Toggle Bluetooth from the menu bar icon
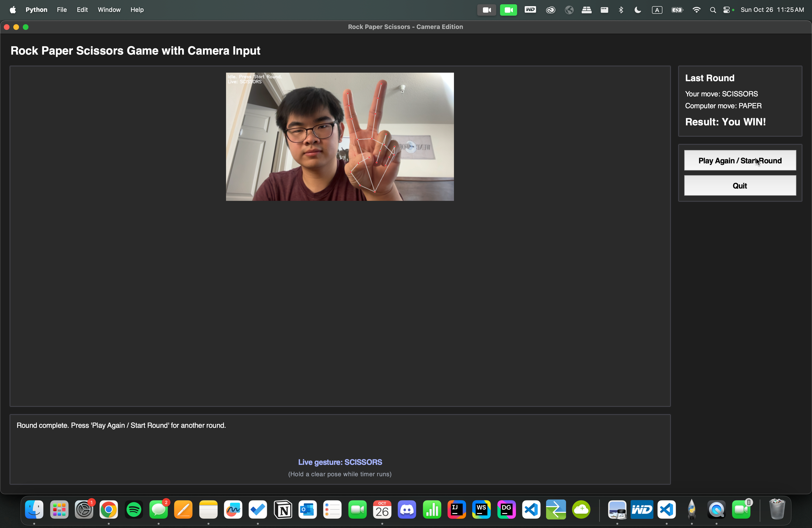 [x=621, y=10]
